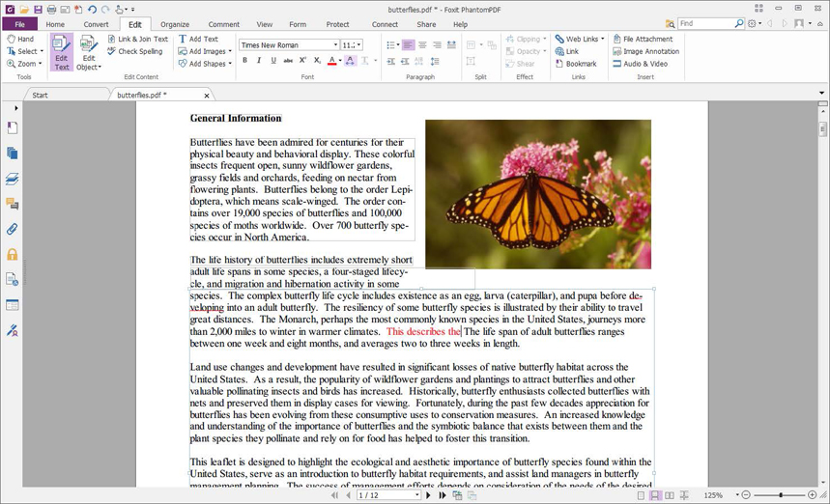The width and height of the screenshot is (830, 504).
Task: Insert a File Attachment
Action: (643, 39)
